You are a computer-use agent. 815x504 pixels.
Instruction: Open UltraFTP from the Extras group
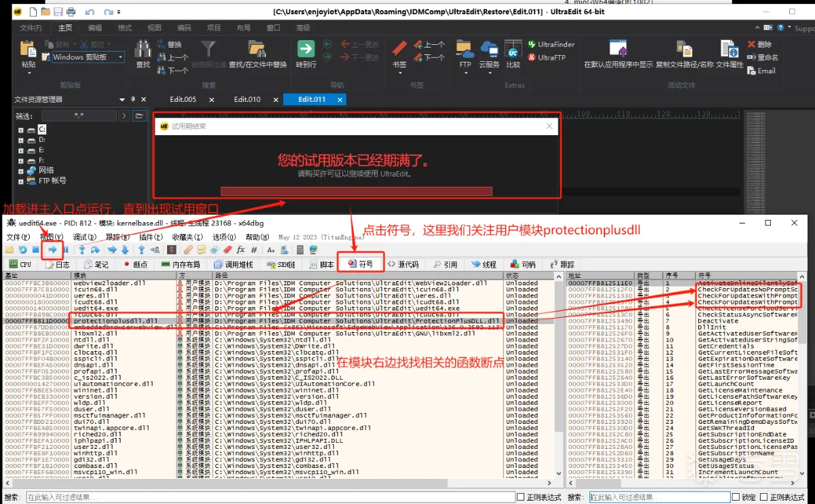click(546, 58)
